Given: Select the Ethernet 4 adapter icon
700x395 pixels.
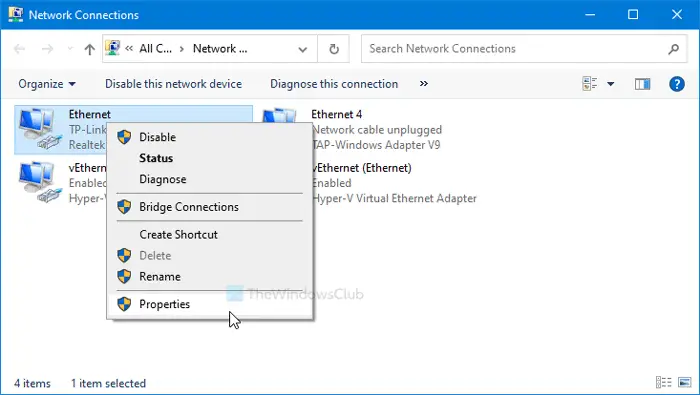Looking at the screenshot, I should (279, 116).
